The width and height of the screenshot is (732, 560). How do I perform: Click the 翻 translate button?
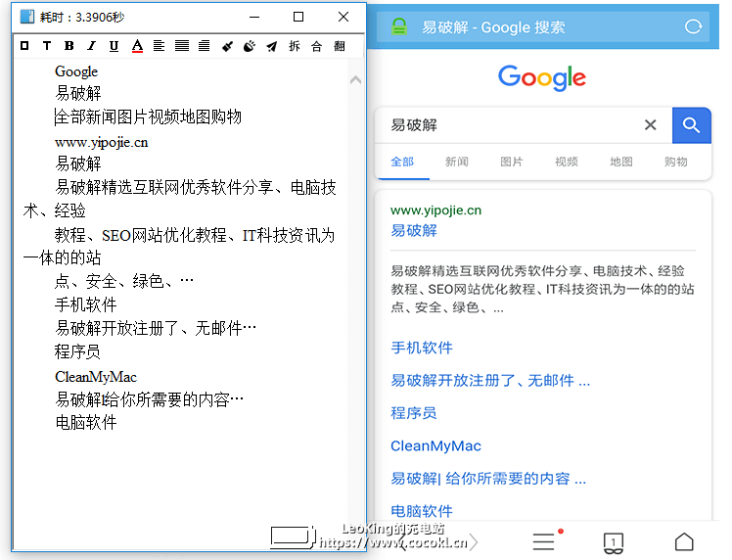340,46
